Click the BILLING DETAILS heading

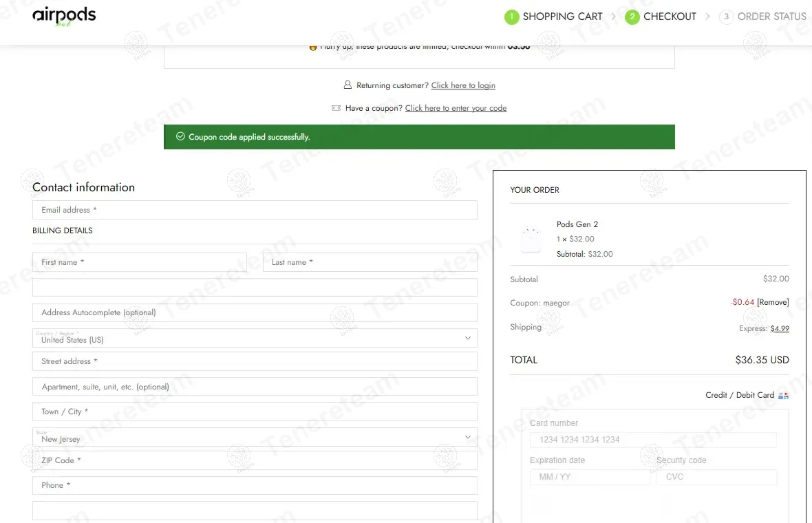tap(63, 231)
